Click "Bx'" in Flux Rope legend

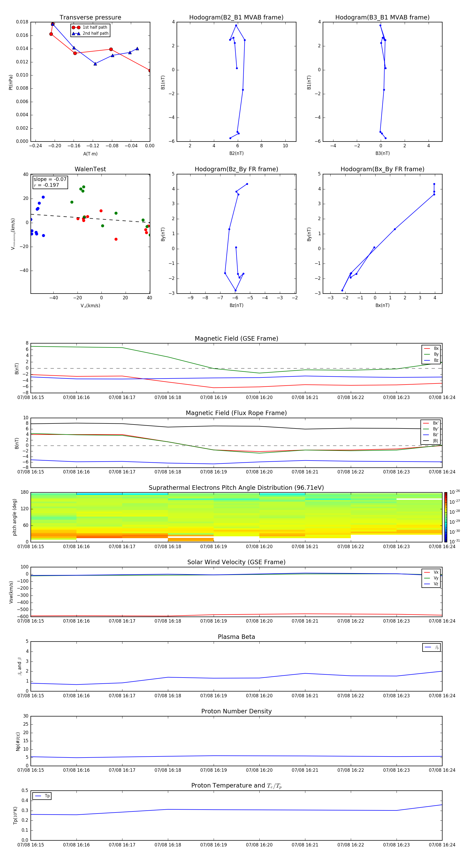(x=435, y=423)
